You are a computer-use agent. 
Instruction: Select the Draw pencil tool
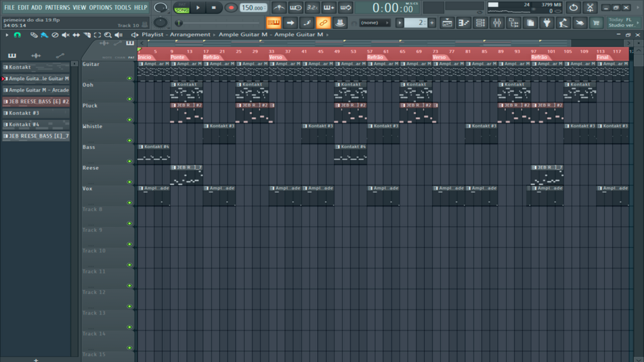[34, 35]
